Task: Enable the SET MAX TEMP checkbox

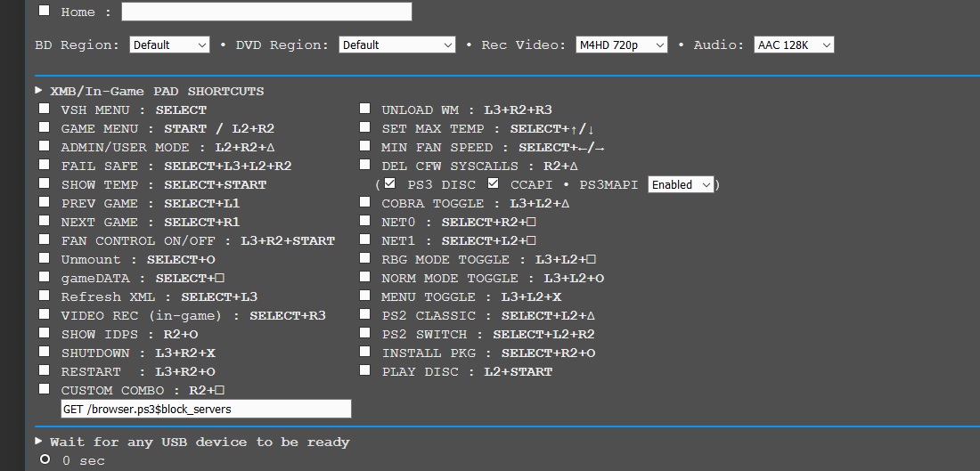Action: click(x=365, y=127)
